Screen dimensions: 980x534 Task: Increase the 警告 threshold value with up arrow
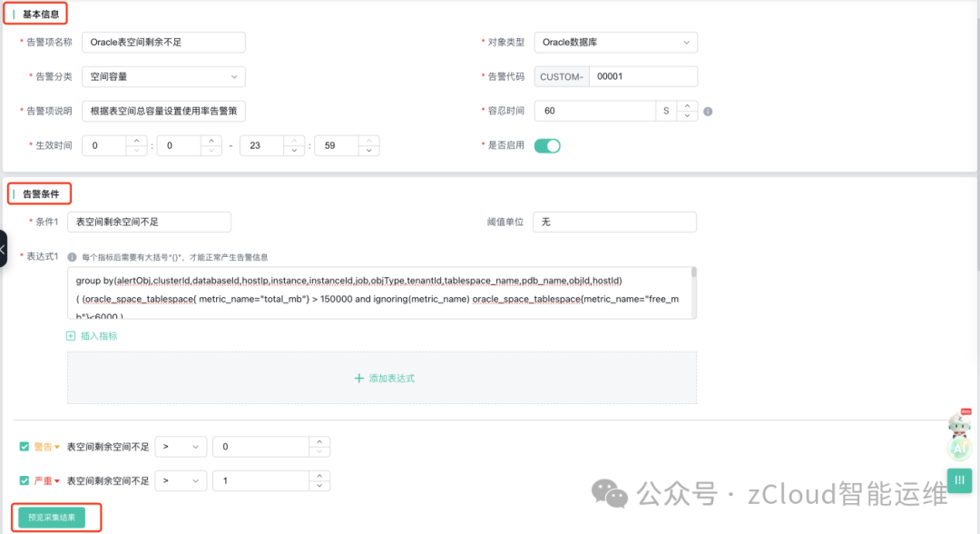[x=318, y=441]
